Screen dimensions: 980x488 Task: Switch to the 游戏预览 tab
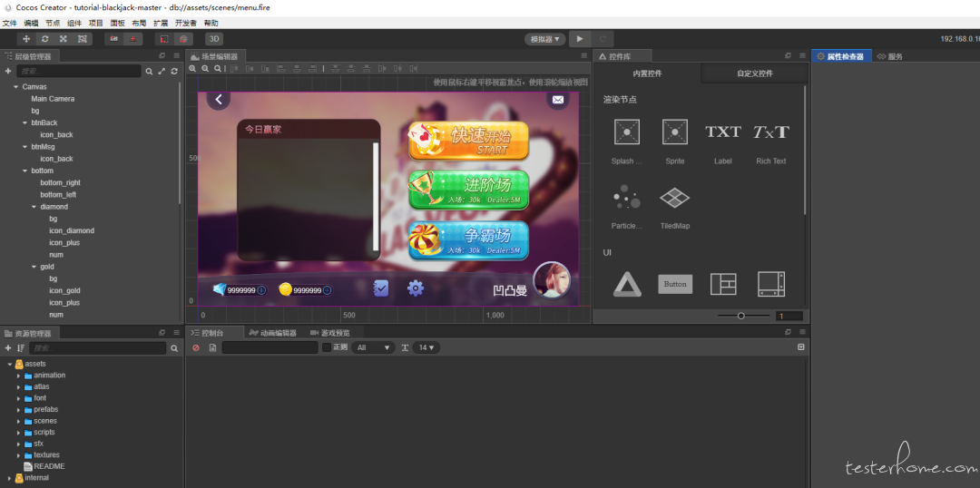[330, 333]
